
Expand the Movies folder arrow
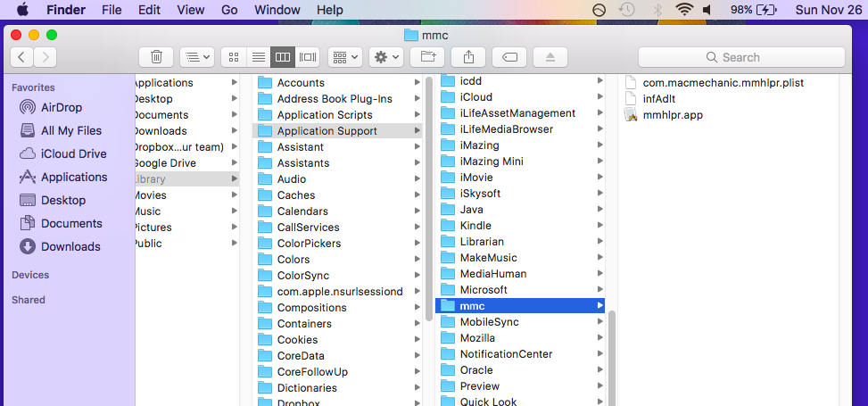pos(235,195)
